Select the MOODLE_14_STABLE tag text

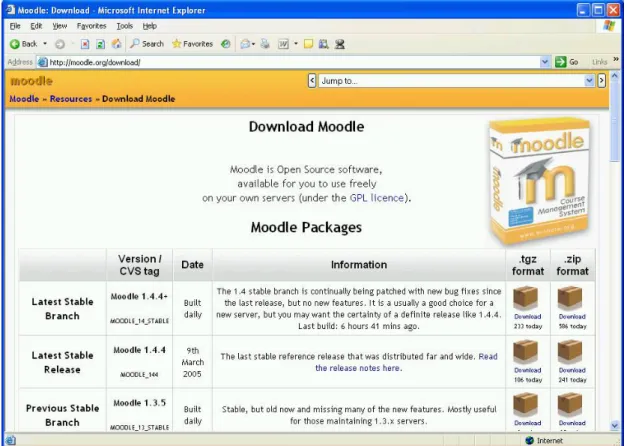(x=139, y=321)
